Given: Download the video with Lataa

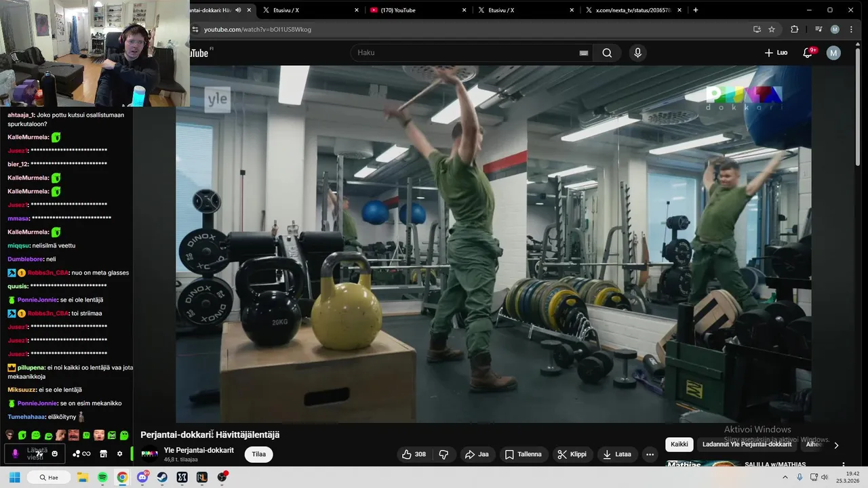Looking at the screenshot, I should pyautogui.click(x=617, y=454).
